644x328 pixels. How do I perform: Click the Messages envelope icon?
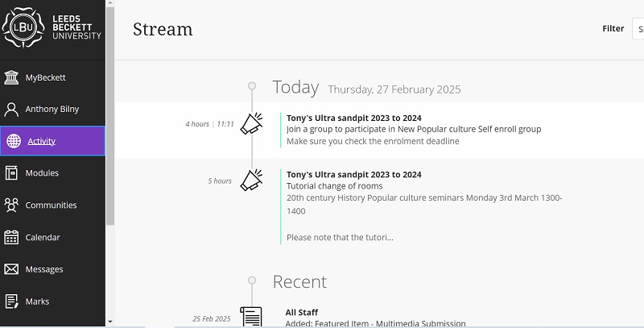point(12,269)
